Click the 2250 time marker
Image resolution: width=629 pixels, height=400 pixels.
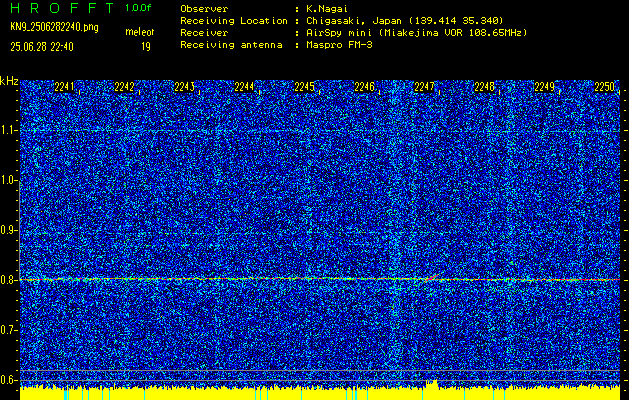click(604, 87)
